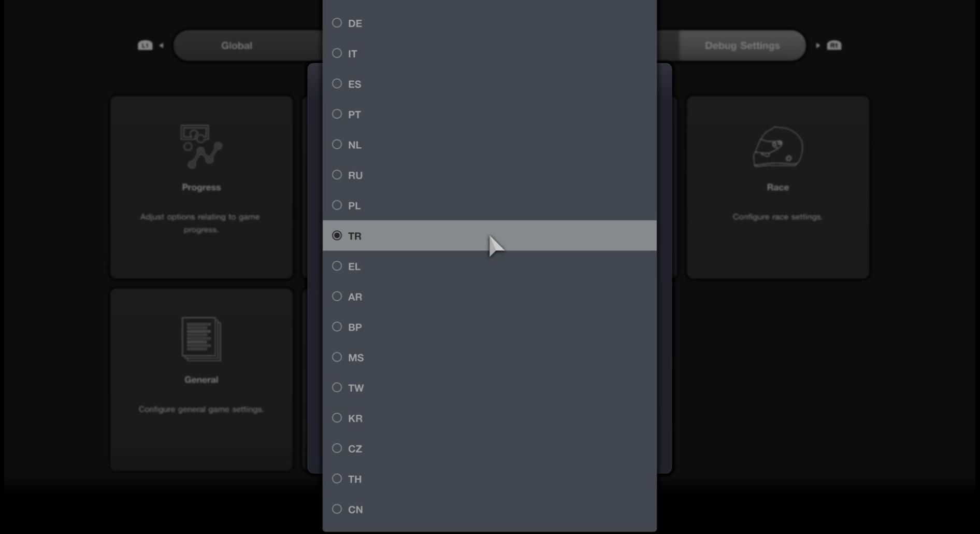Select ES in the language list
Screen dimensions: 980x534
tap(337, 84)
